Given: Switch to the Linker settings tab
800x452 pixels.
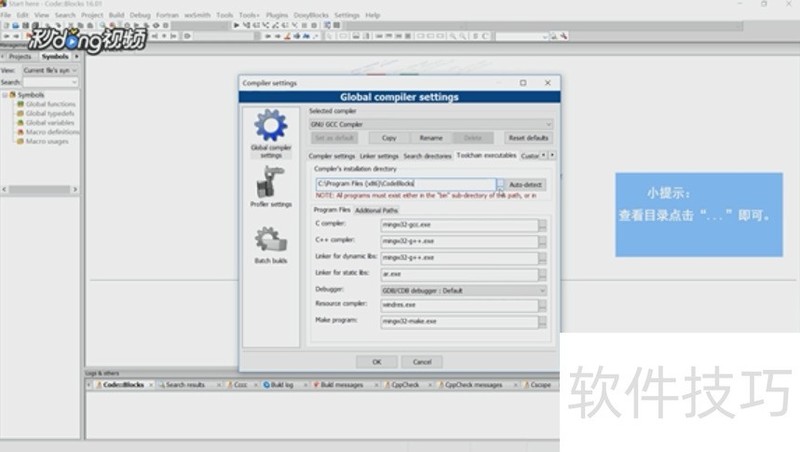Looking at the screenshot, I should coord(379,156).
